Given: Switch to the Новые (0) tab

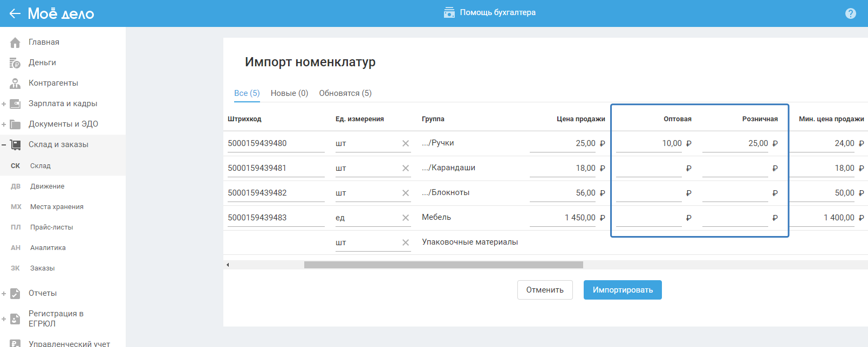Looking at the screenshot, I should tap(289, 93).
